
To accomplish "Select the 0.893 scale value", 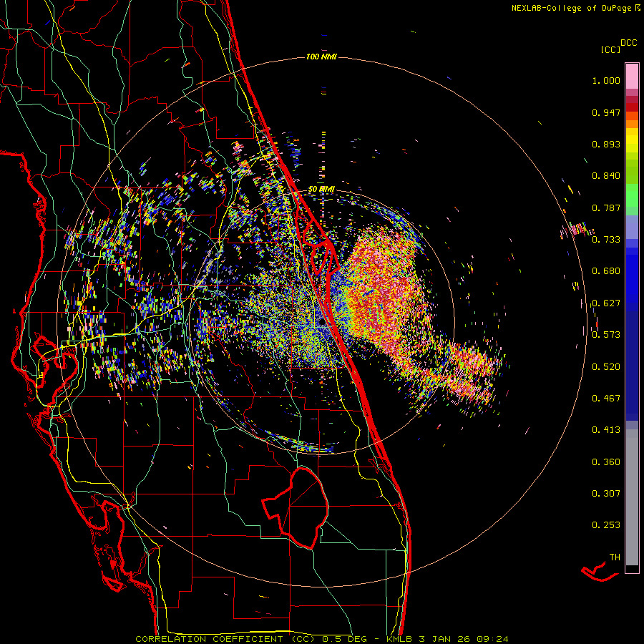I will (606, 144).
